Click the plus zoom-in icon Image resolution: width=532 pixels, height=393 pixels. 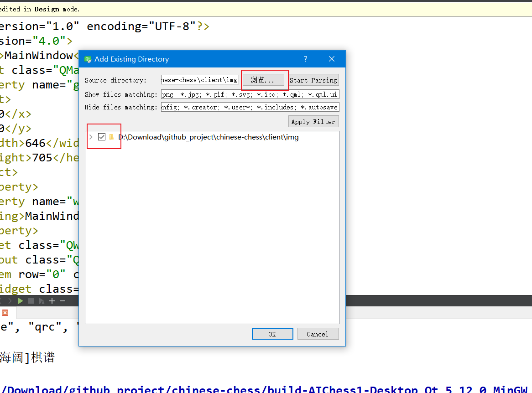click(x=52, y=301)
